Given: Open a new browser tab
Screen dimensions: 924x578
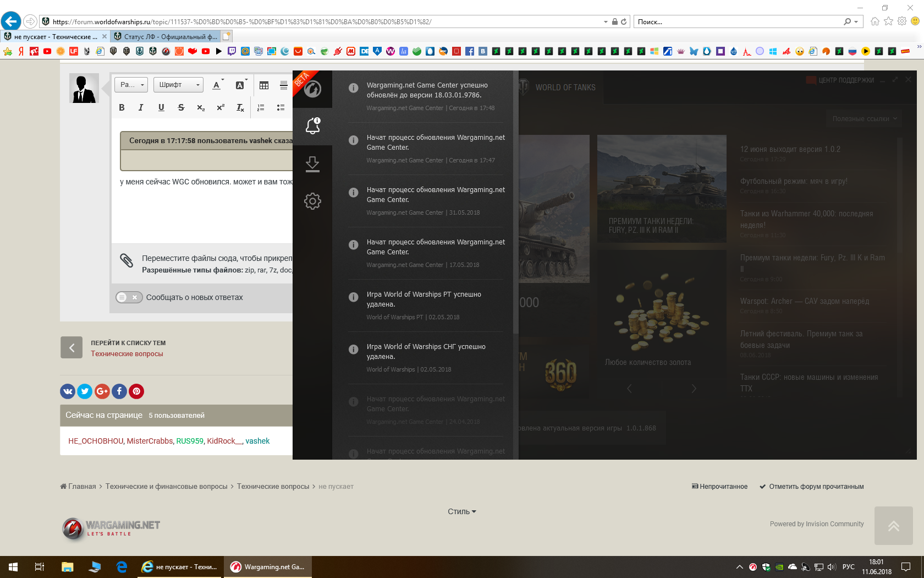Looking at the screenshot, I should [227, 36].
